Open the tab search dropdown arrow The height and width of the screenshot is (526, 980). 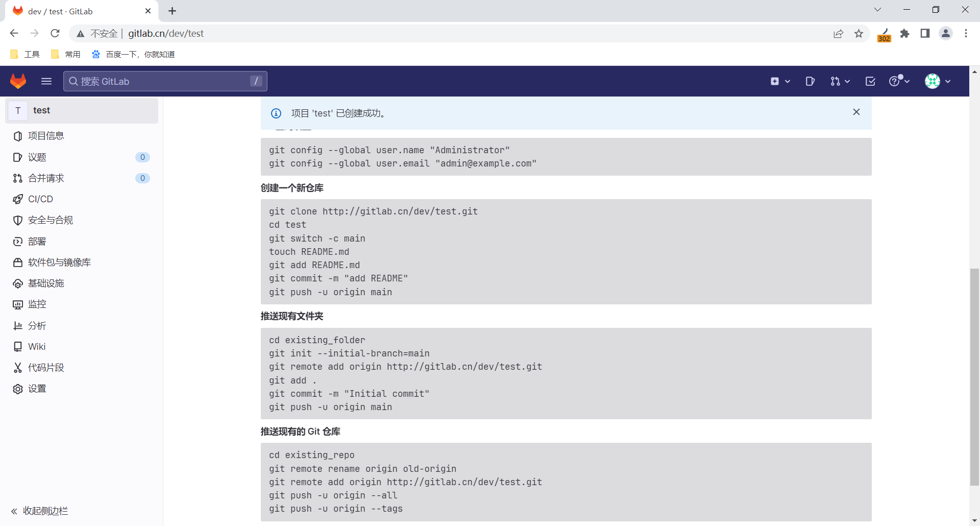[x=877, y=10]
